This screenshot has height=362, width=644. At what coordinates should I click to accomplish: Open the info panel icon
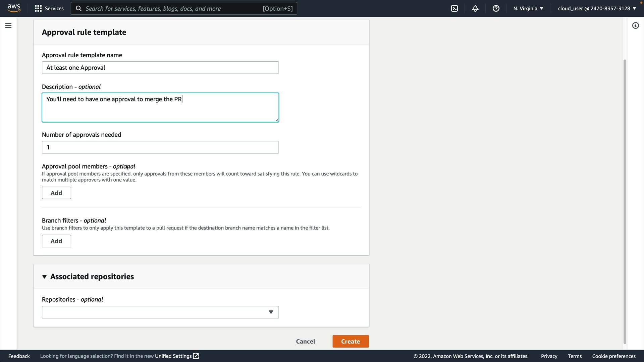pyautogui.click(x=635, y=25)
